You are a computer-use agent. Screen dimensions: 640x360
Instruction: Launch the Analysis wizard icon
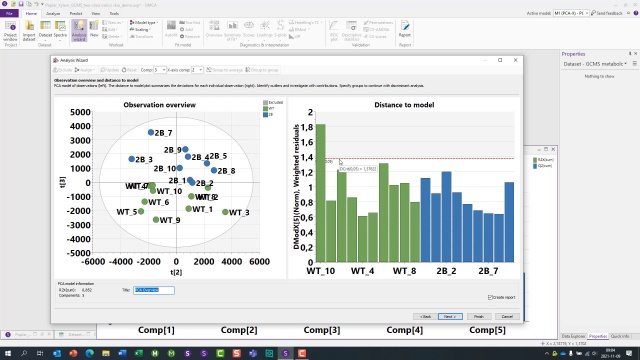[79, 31]
